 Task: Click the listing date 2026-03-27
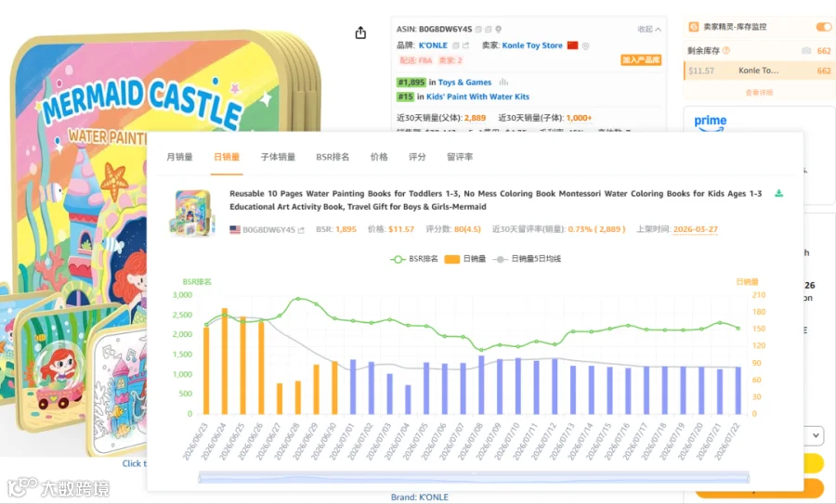[695, 229]
